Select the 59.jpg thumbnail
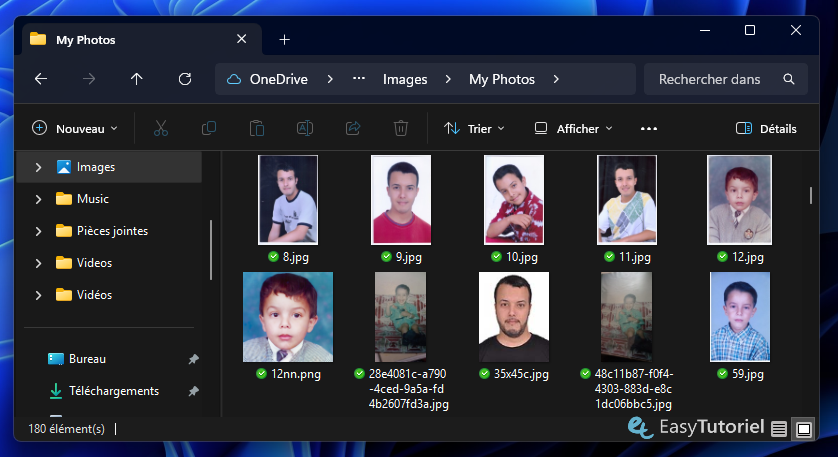Viewport: 838px width, 457px height. click(x=740, y=317)
